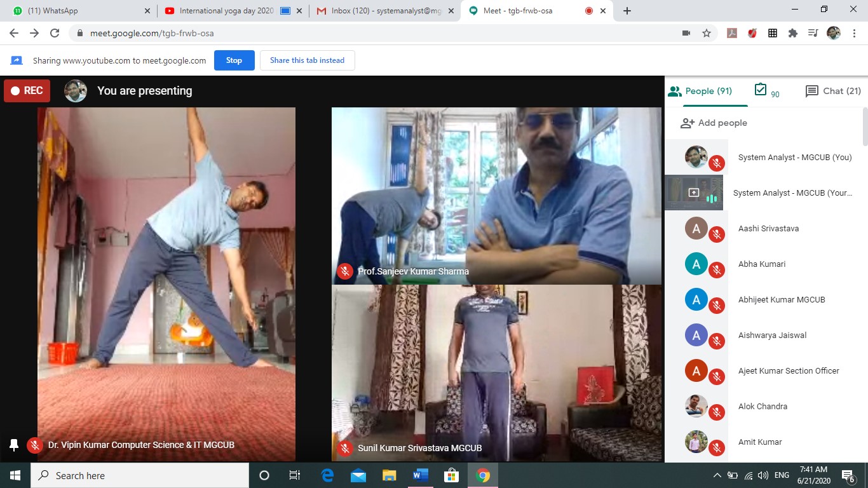
Task: Click the Windows Search here box
Action: [140, 475]
